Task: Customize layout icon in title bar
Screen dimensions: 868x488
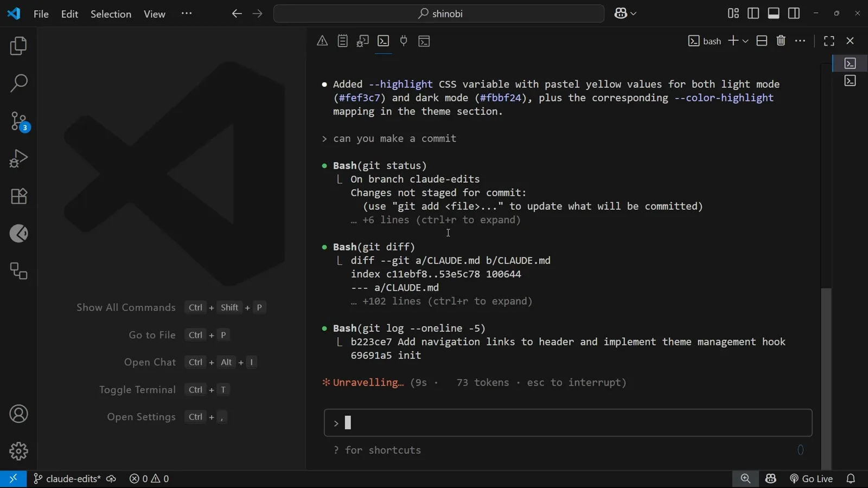Action: click(x=733, y=14)
